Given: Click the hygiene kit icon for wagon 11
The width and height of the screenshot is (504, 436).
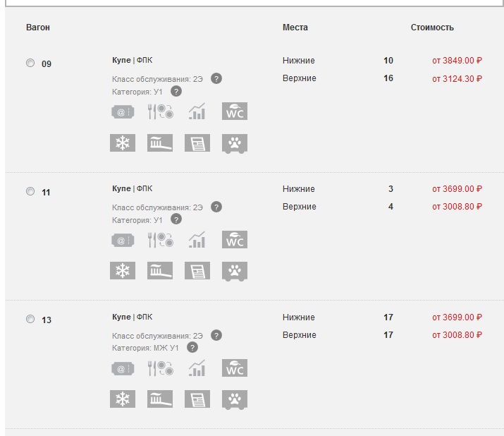Looking at the screenshot, I should click(x=160, y=271).
